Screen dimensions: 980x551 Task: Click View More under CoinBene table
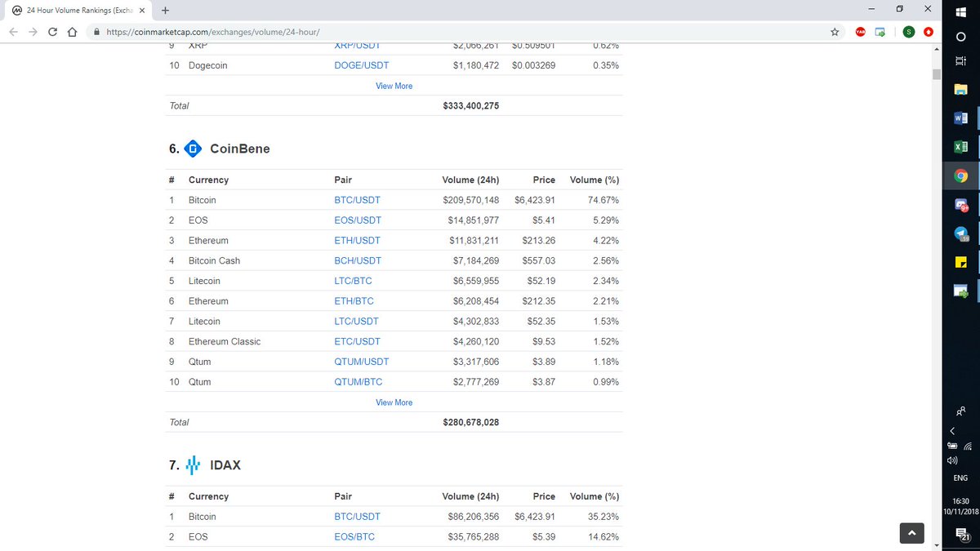coord(394,402)
